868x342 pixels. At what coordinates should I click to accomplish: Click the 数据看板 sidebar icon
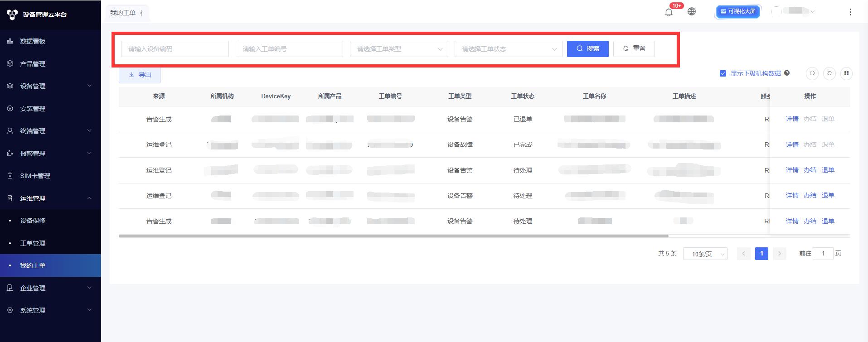click(10, 41)
